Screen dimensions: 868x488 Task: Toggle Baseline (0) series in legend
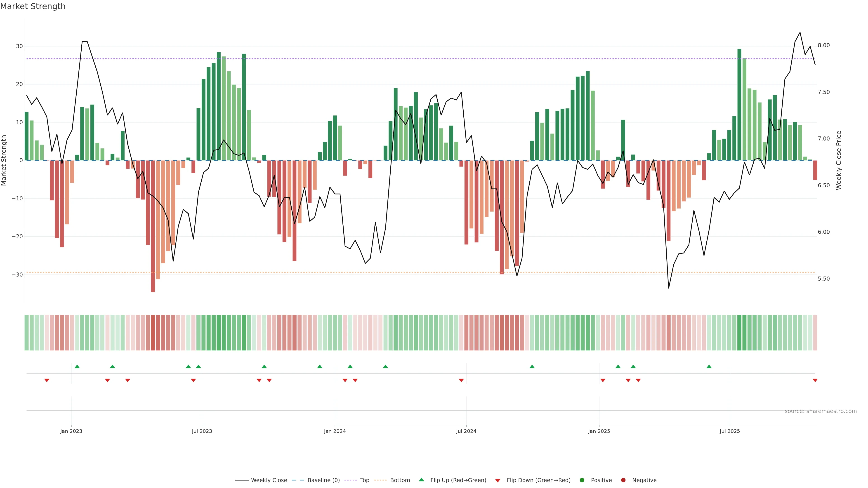point(323,480)
